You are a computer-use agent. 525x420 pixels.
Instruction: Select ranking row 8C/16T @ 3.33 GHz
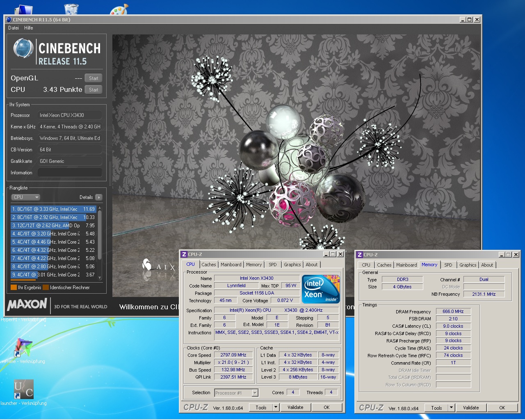53,209
